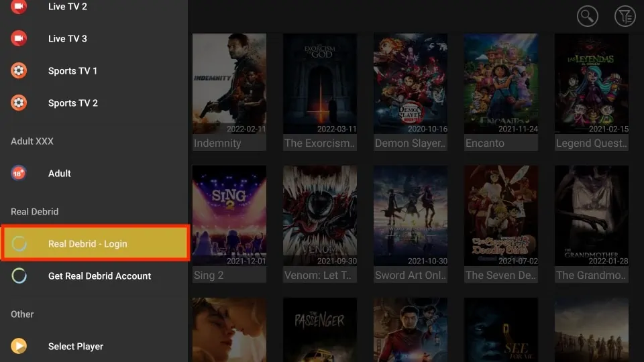Open the Demon Slayer poster
The width and height of the screenshot is (644, 362).
tap(411, 84)
